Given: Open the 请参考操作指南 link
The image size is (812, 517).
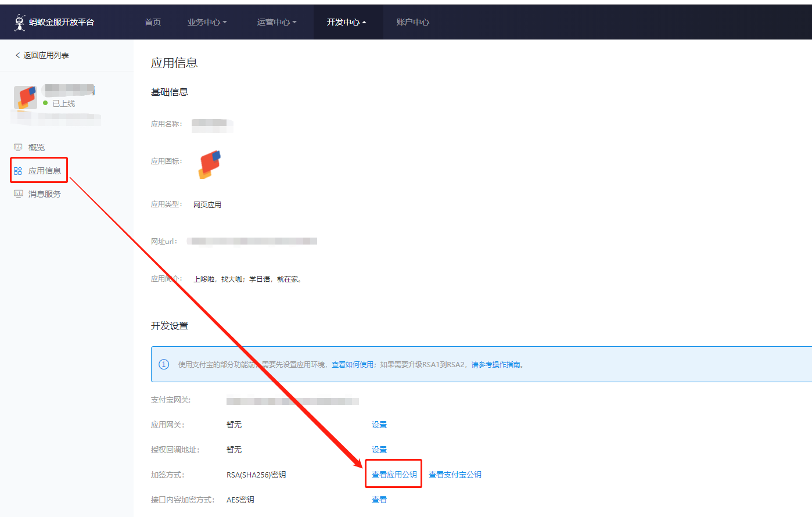Looking at the screenshot, I should pos(495,365).
